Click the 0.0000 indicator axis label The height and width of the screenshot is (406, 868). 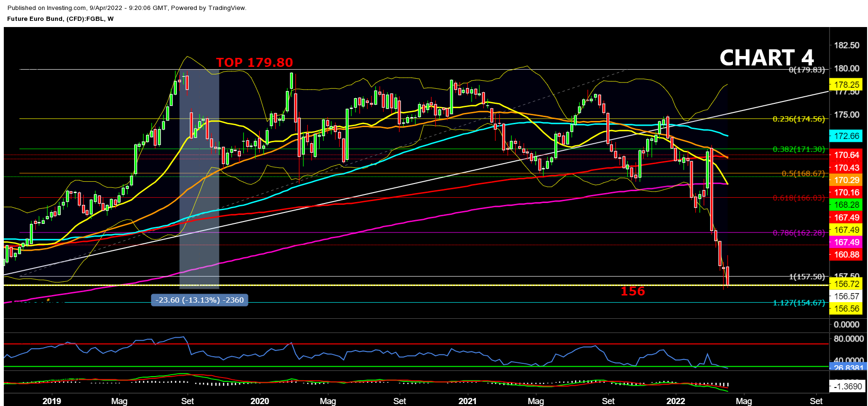point(847,325)
